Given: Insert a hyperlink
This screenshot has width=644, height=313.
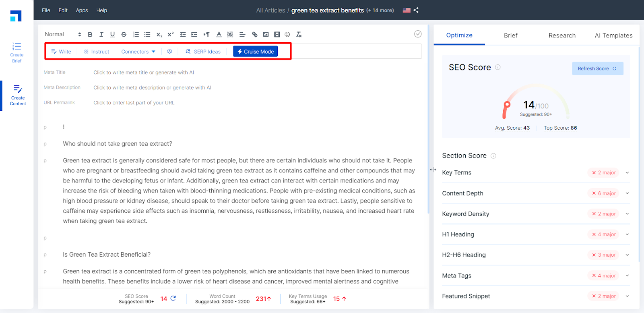Looking at the screenshot, I should click(254, 35).
